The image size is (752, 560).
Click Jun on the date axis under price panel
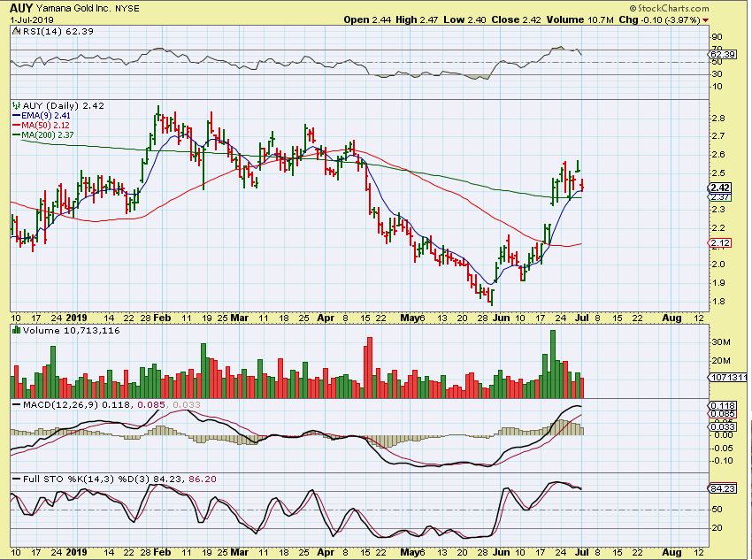(501, 318)
